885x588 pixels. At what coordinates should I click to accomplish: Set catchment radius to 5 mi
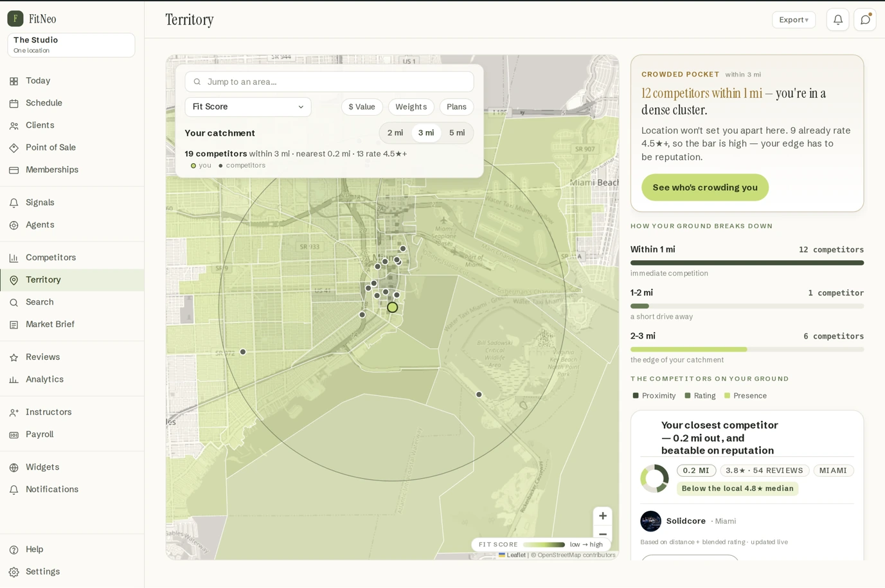coord(457,133)
